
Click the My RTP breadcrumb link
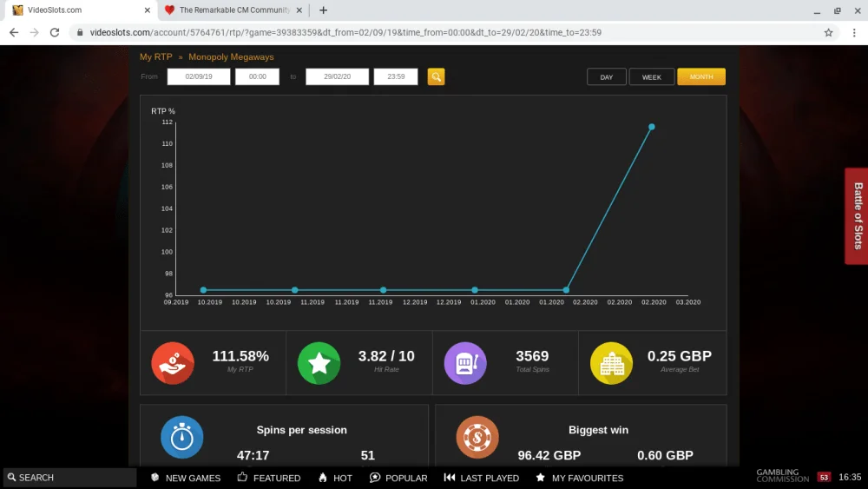(155, 57)
